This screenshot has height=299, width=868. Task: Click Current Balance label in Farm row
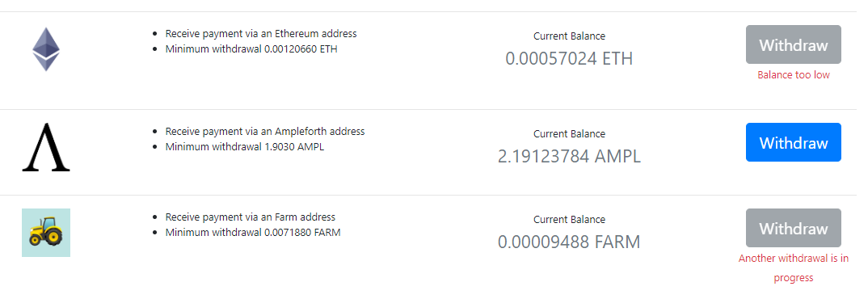click(569, 220)
